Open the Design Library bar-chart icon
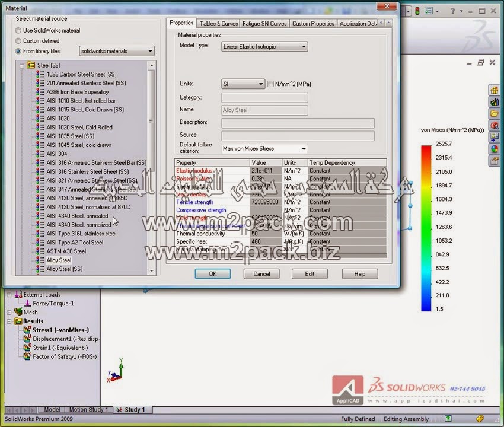504x427 pixels. 495,102
